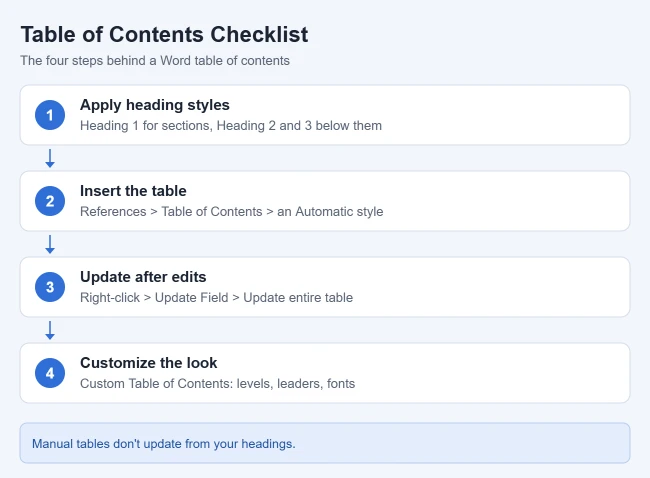Select the 'Apply heading styles' title
The width and height of the screenshot is (650, 478).
155,105
